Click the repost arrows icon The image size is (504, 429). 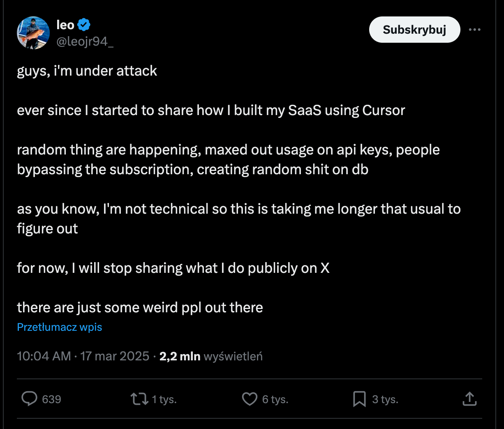point(139,399)
